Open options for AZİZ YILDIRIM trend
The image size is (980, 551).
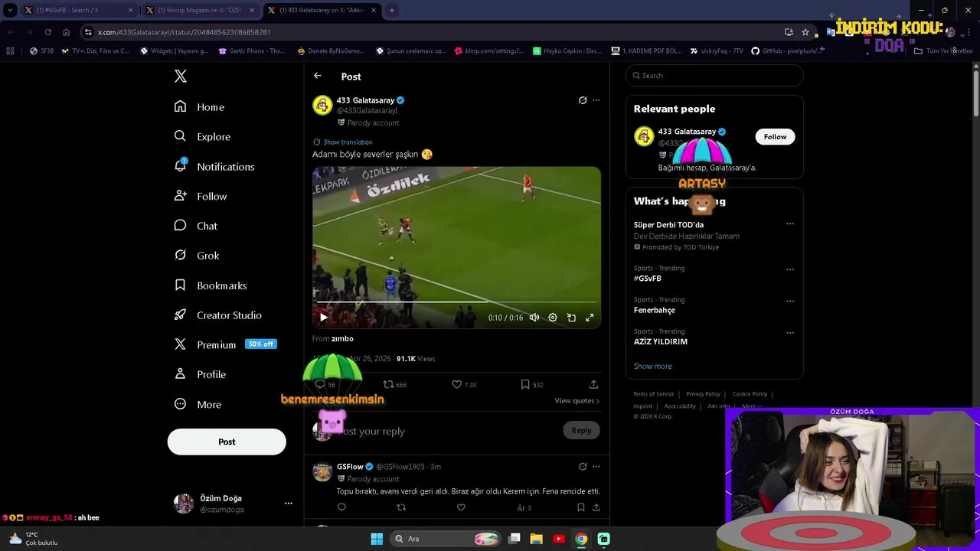(790, 333)
